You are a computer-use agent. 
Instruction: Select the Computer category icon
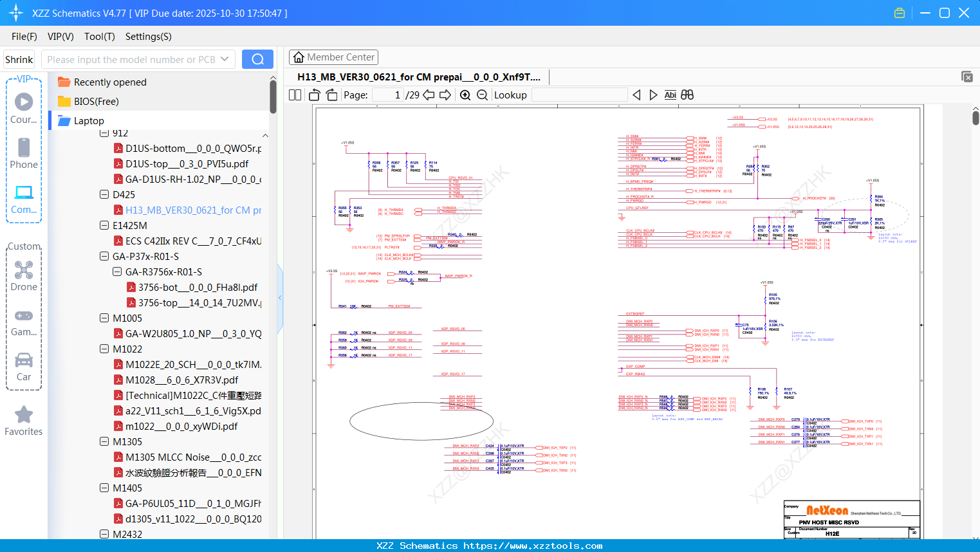click(x=24, y=199)
